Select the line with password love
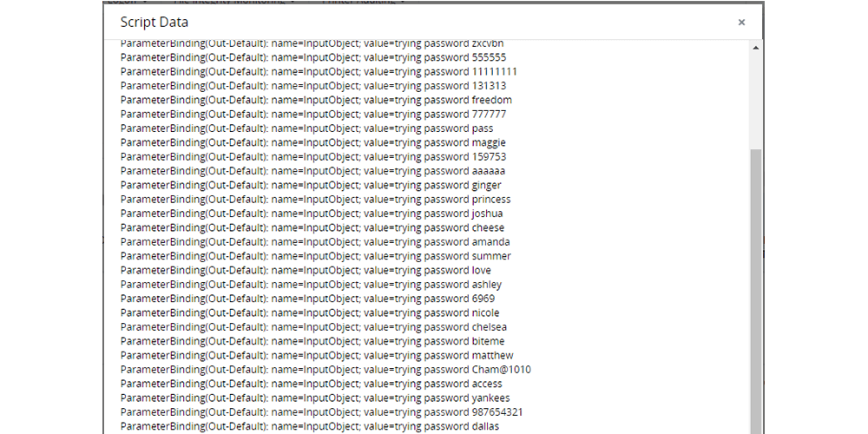 [x=306, y=270]
